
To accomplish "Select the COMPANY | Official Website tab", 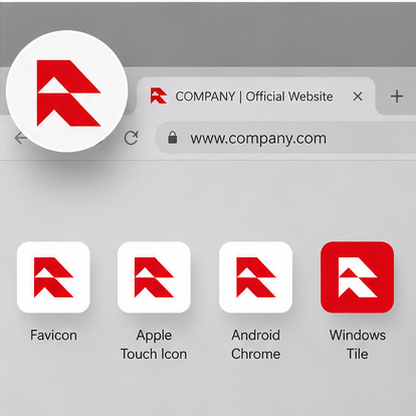I will click(x=256, y=96).
